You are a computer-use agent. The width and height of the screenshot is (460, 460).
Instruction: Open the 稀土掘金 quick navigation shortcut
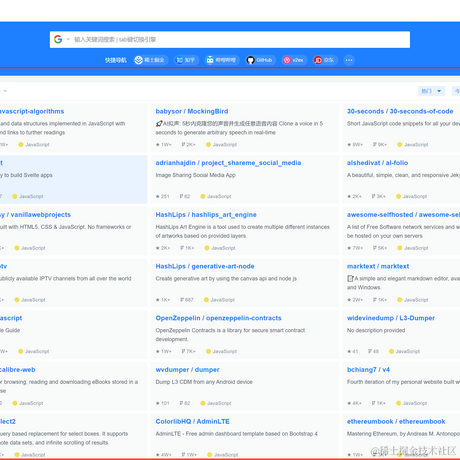pos(150,60)
